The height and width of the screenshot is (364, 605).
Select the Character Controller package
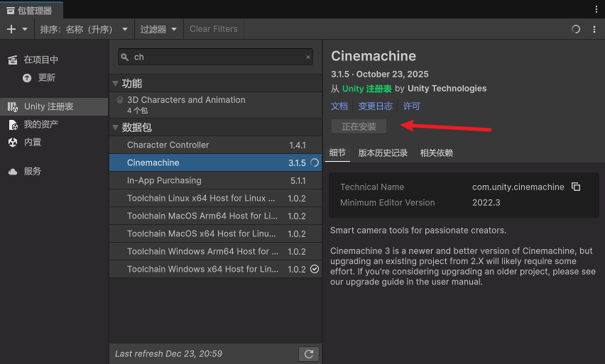coord(215,145)
